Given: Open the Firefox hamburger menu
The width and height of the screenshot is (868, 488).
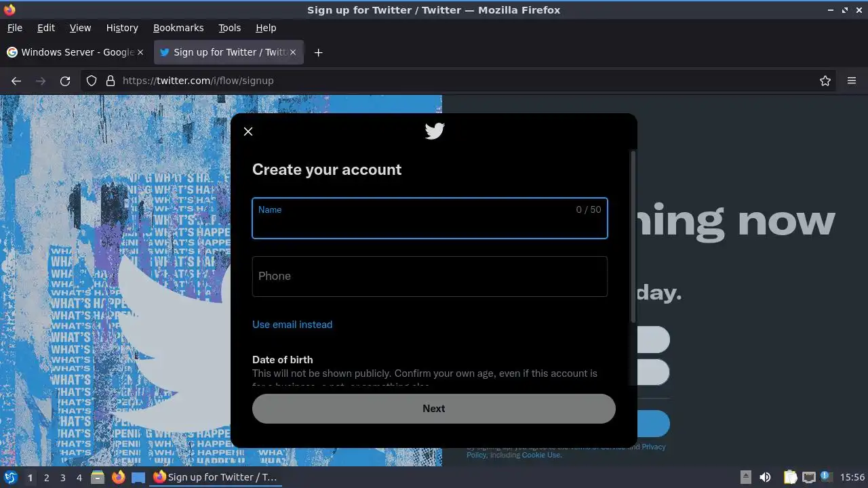Looking at the screenshot, I should (x=852, y=81).
